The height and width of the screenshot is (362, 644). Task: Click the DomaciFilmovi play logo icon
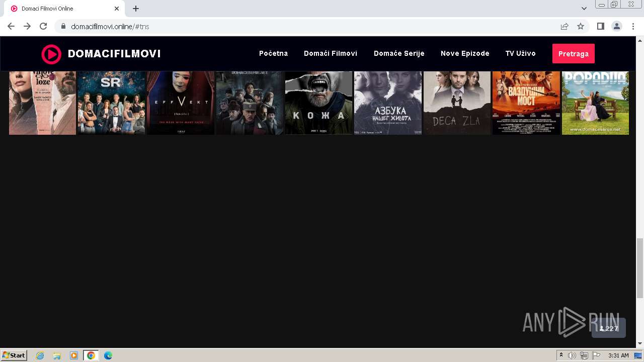(x=51, y=54)
